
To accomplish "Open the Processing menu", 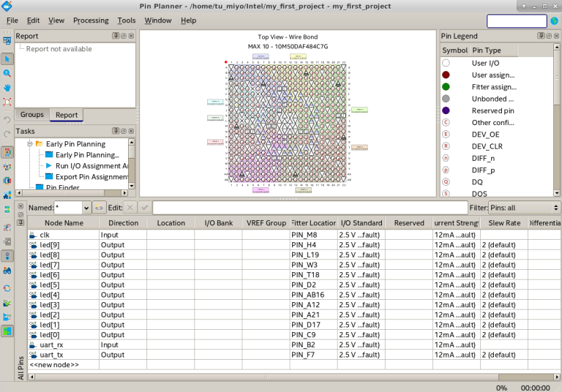I will [x=91, y=20].
